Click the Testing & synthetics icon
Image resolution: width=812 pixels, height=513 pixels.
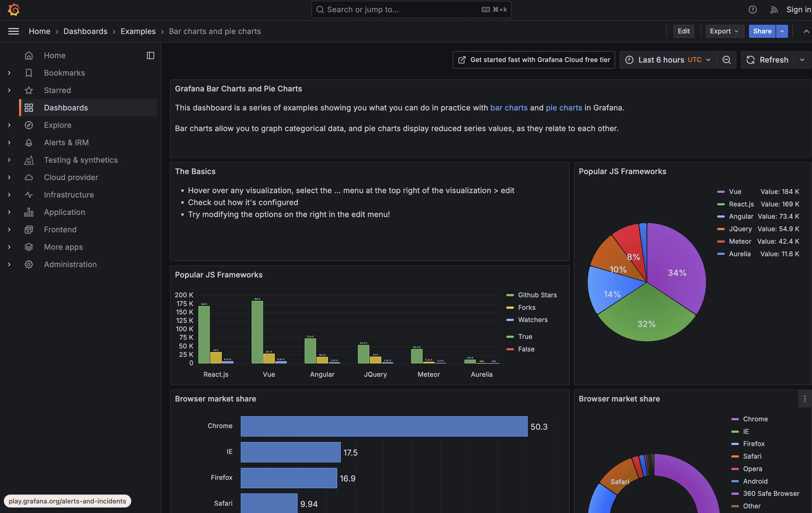[x=29, y=160]
